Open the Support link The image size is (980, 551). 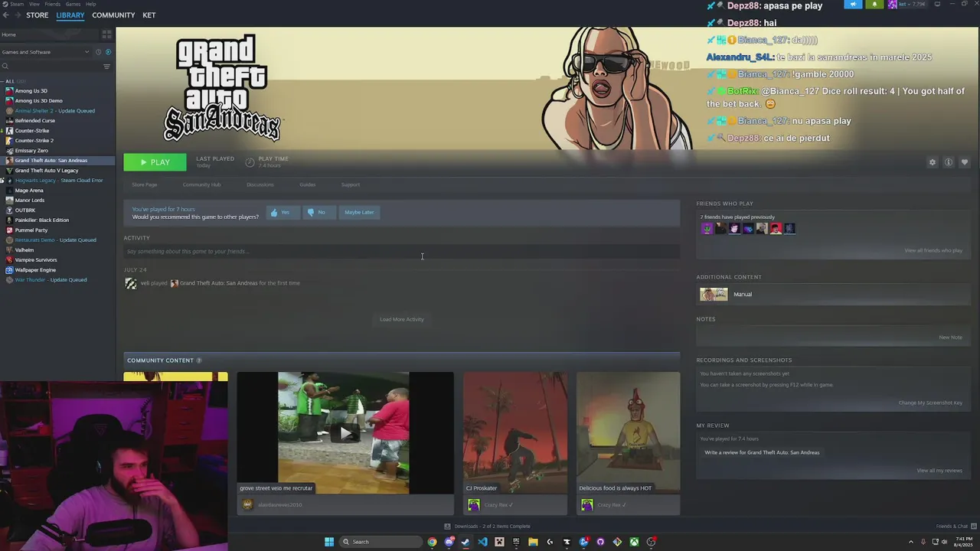coord(351,184)
